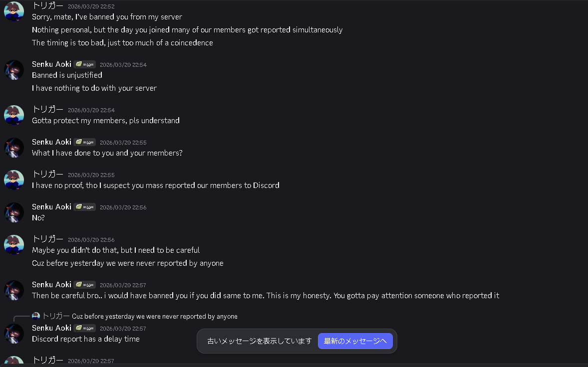Click the small トリガー avatar in the reply preview
Screen dimensions: 588x367
(36, 316)
